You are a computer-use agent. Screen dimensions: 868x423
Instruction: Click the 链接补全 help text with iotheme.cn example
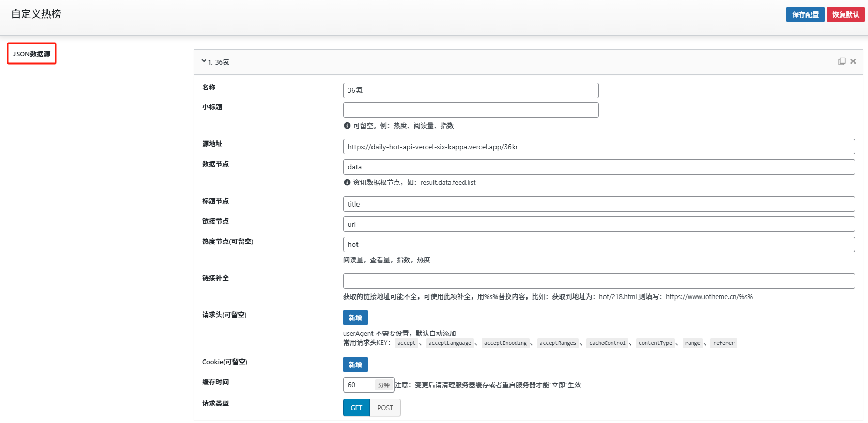[548, 296]
